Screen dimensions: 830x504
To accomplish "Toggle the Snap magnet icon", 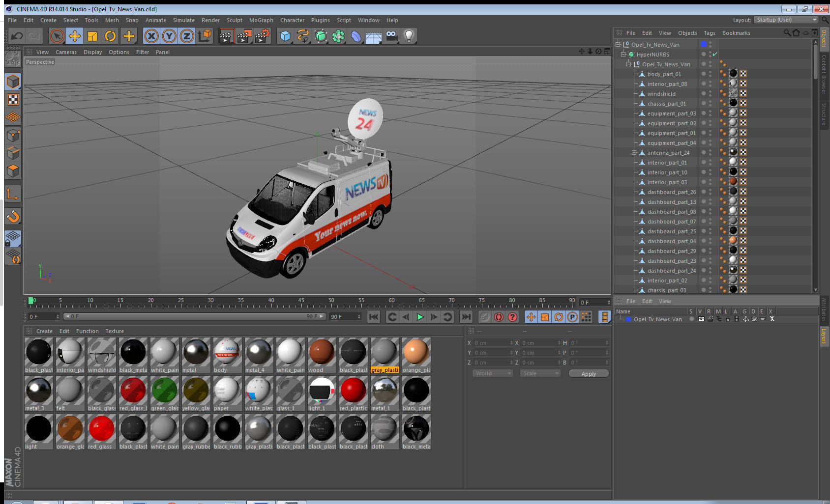I will point(13,216).
